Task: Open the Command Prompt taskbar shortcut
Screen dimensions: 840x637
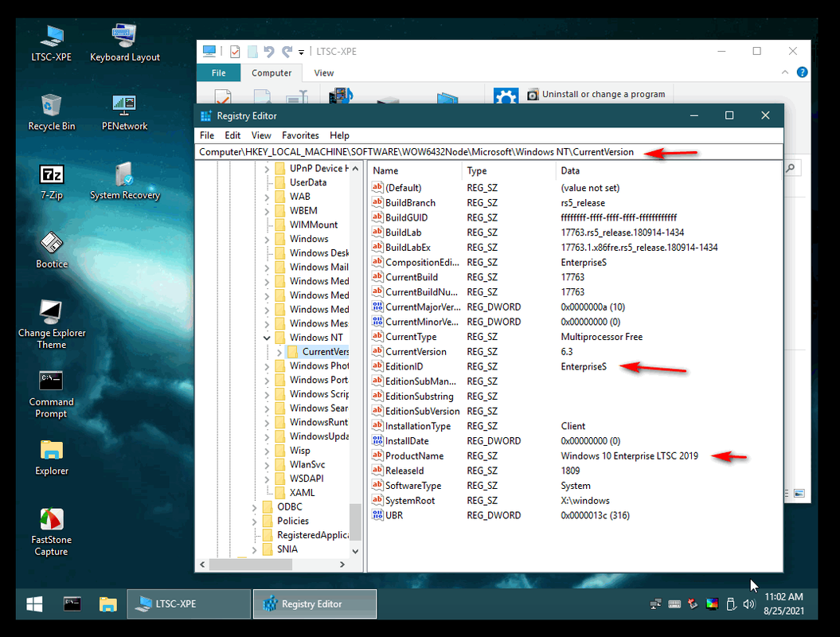Action: click(x=72, y=604)
